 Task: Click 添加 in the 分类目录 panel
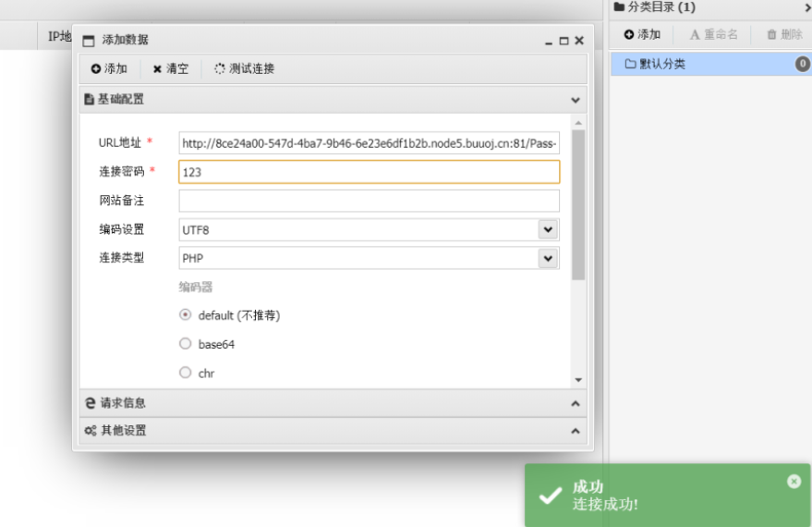(x=642, y=35)
